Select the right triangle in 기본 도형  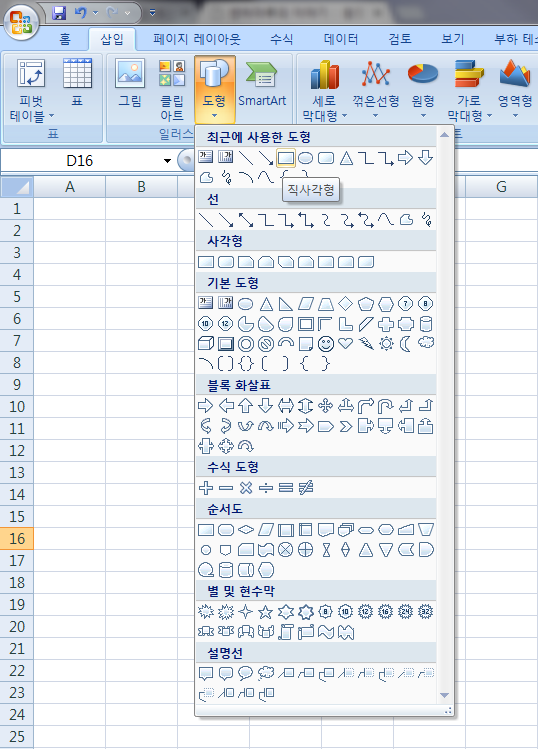[x=286, y=303]
